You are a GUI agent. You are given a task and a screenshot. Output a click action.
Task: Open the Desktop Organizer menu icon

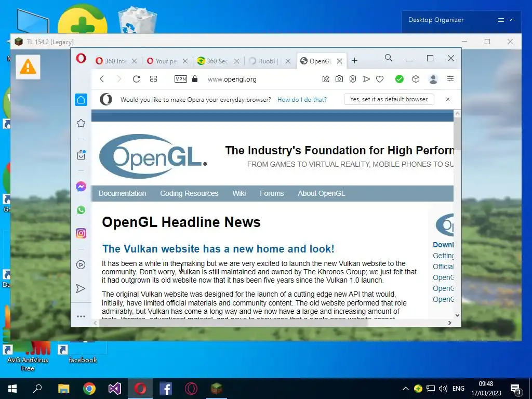pos(501,20)
